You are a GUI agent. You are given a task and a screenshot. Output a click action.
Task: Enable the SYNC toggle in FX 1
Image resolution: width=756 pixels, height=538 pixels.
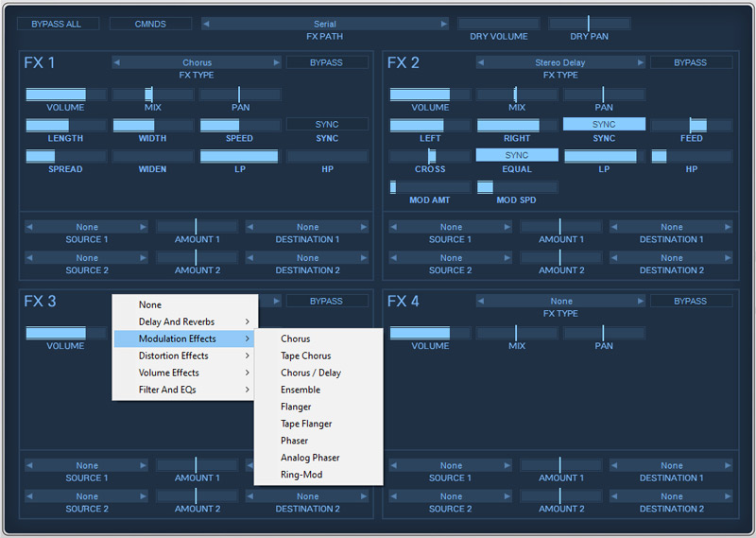[327, 125]
